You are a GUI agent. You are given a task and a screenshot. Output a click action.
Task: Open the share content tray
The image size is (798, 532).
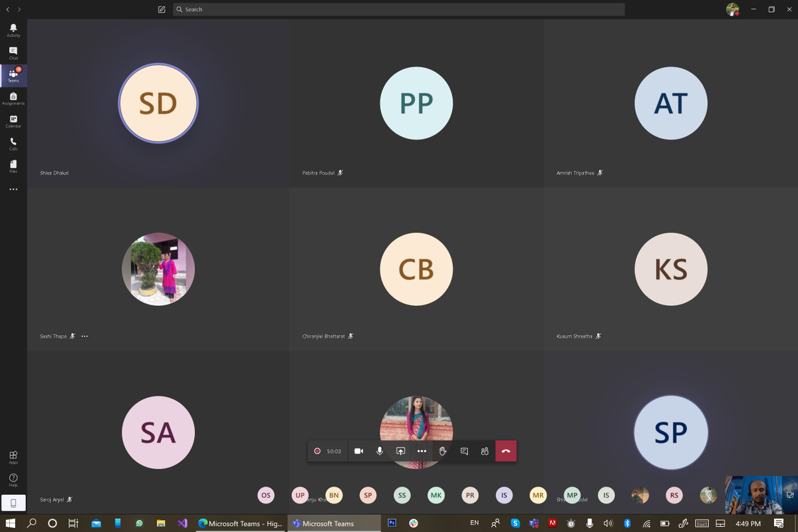(x=400, y=451)
